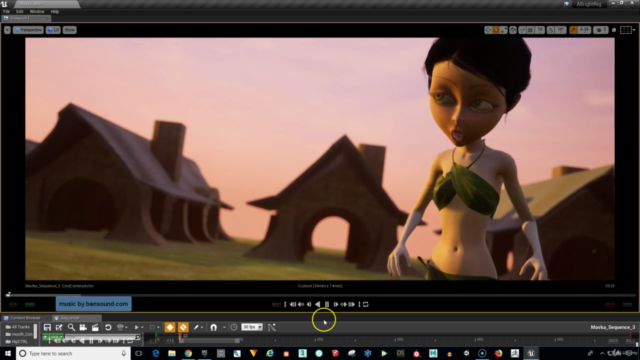Open File Explorer from the taskbar
The image size is (640, 360).
click(172, 353)
